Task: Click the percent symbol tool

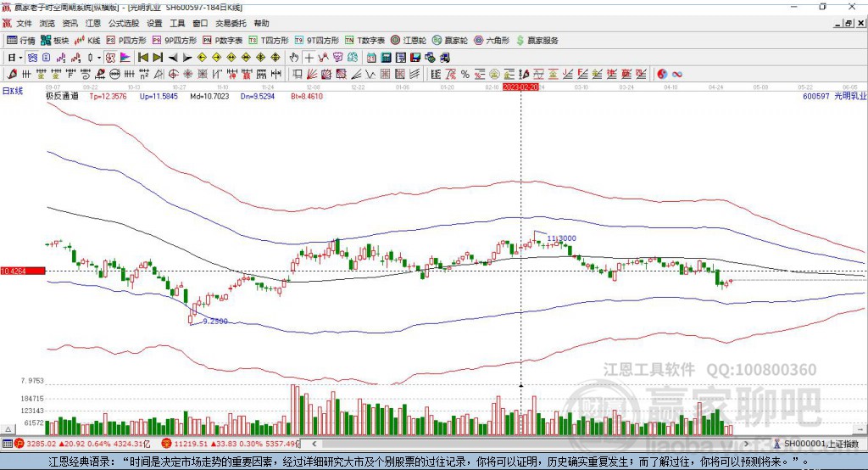Action: [465, 75]
